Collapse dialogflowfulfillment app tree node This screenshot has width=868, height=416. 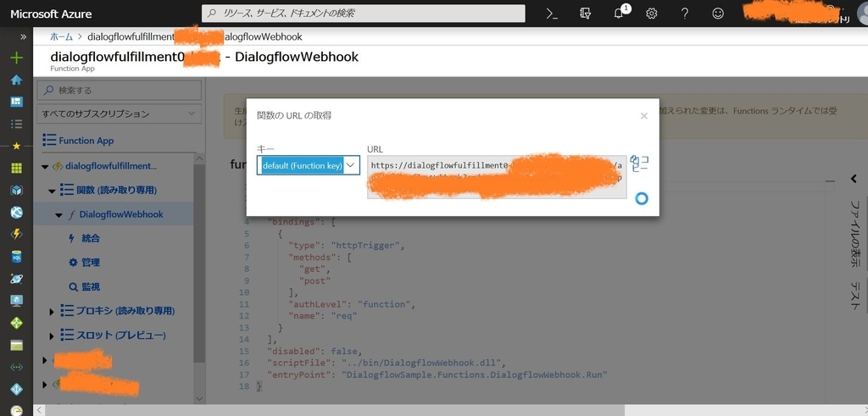[x=45, y=166]
